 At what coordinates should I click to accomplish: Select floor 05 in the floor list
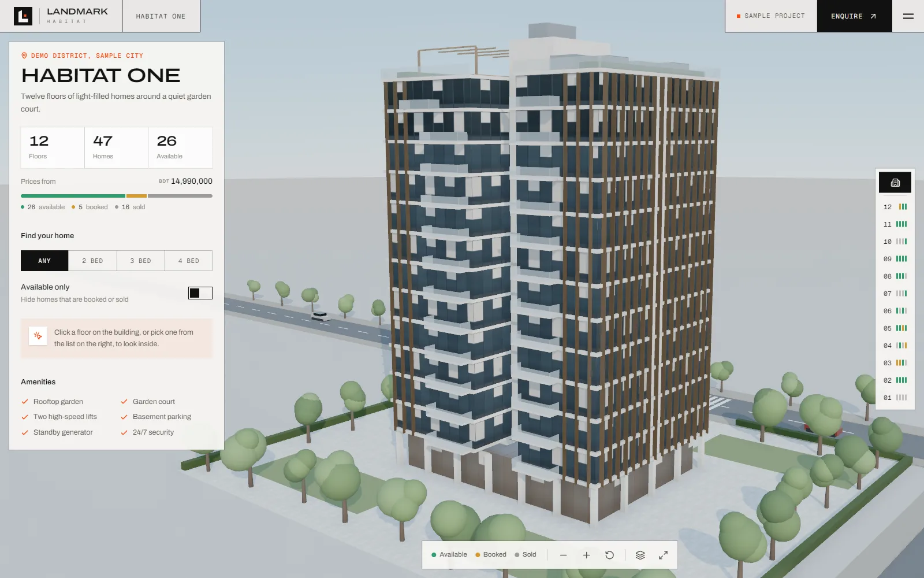pos(895,328)
